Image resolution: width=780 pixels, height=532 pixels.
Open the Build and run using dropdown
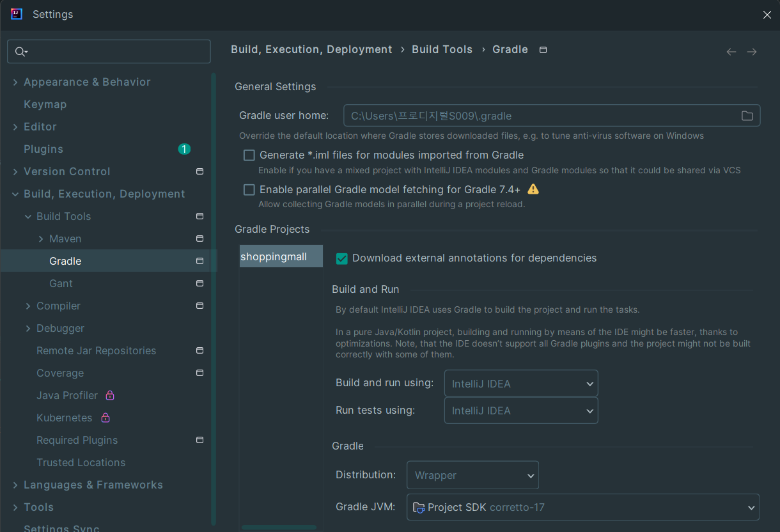pos(521,384)
